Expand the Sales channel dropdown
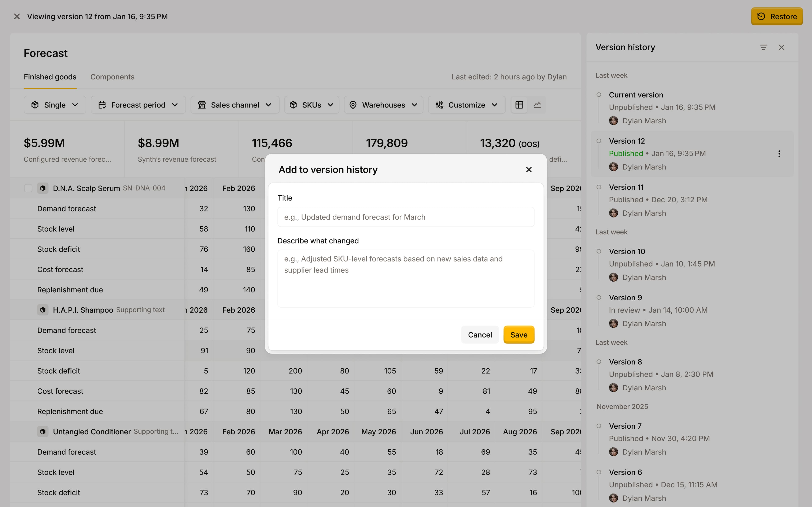Screen dimensions: 812x507 [x=235, y=105]
